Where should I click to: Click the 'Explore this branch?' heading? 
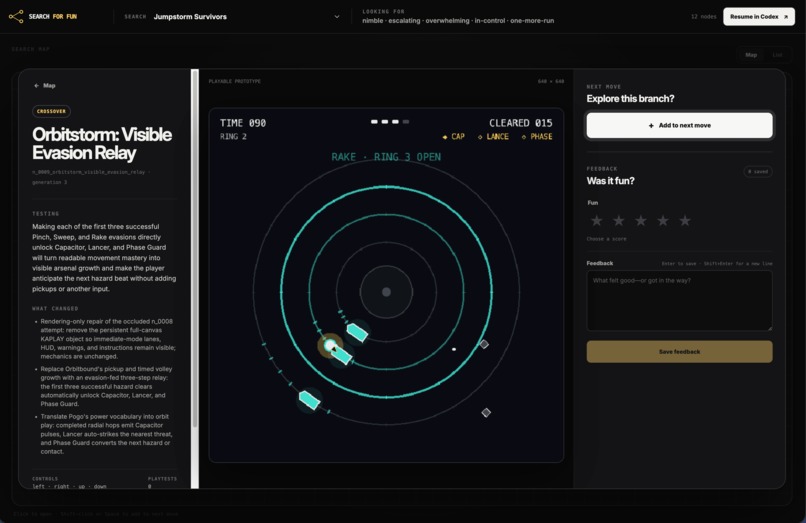(630, 99)
